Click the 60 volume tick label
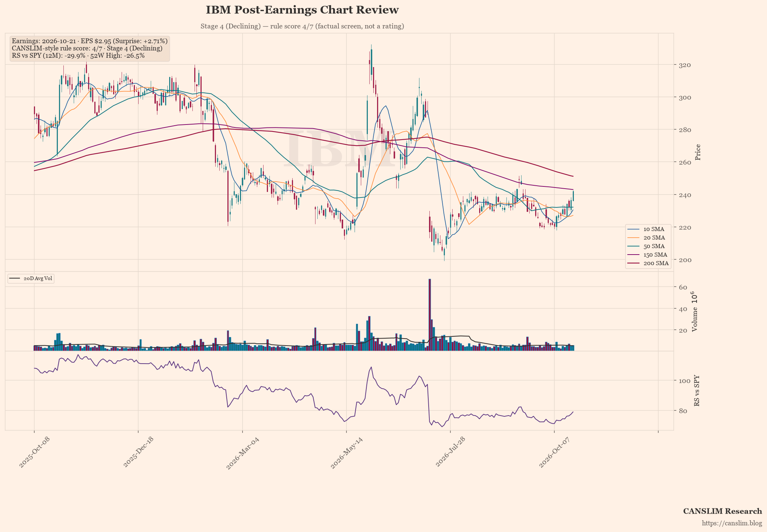The height and width of the screenshot is (532, 767). (683, 287)
